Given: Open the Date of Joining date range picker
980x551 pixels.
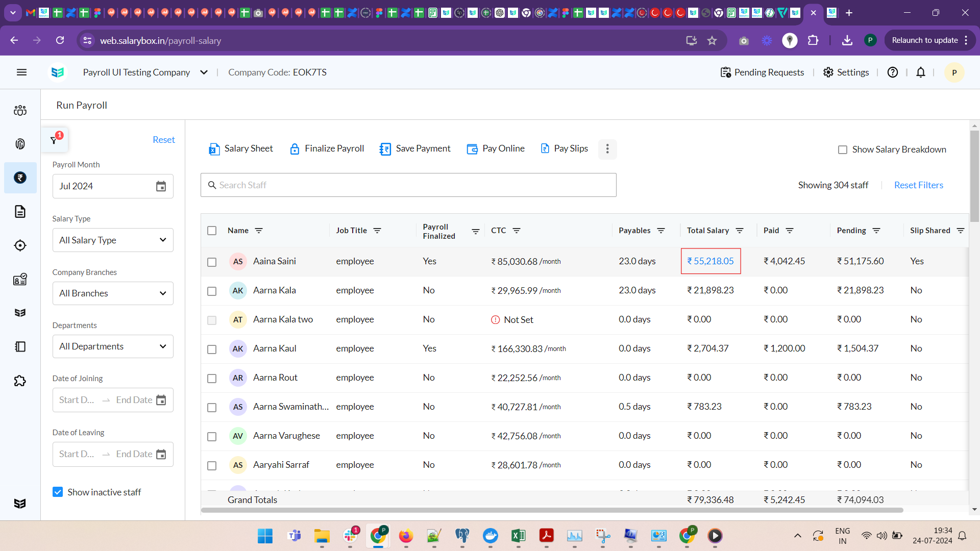Looking at the screenshot, I should (x=113, y=400).
